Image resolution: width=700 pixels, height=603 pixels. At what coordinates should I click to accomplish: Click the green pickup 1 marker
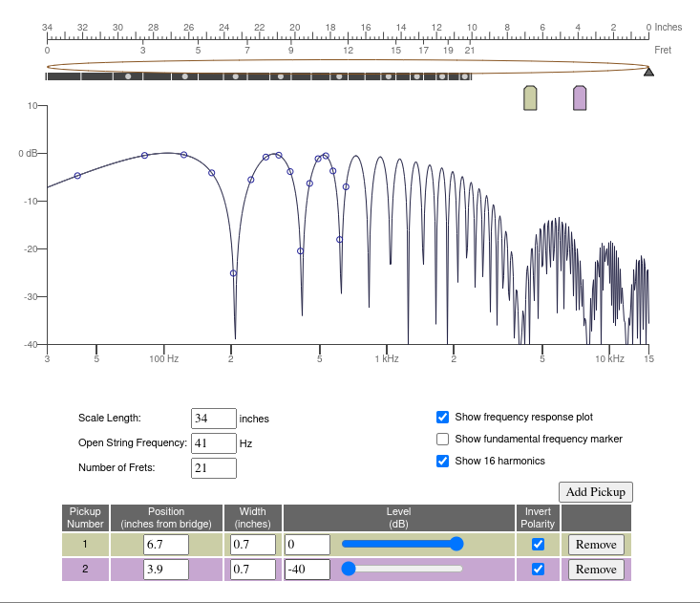(x=530, y=97)
